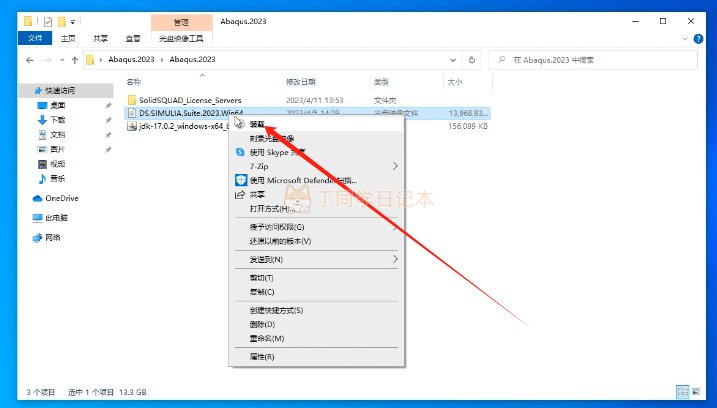Open 桌面 in navigation pane
717x408 pixels.
pyautogui.click(x=58, y=105)
